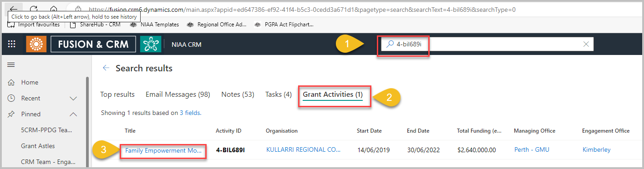The image size is (644, 169).
Task: Clear the search box with X
Action: point(586,44)
